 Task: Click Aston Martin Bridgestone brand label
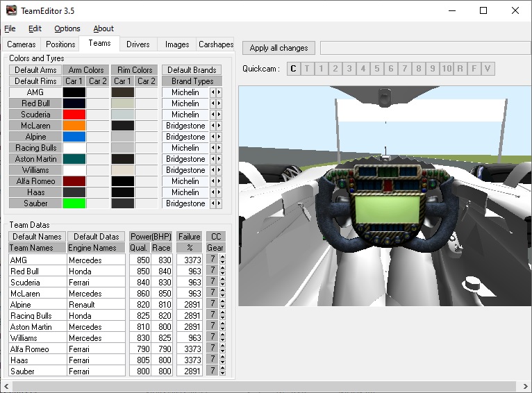click(x=185, y=159)
